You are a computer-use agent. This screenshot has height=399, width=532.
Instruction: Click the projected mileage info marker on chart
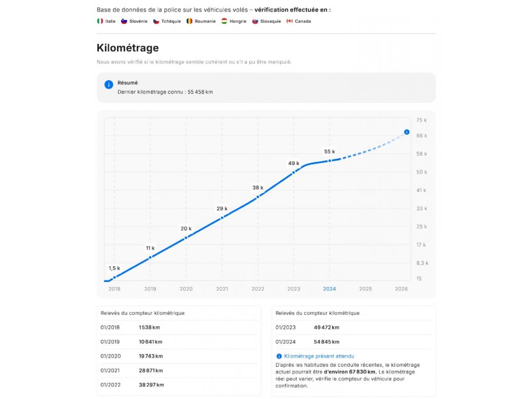(x=407, y=132)
